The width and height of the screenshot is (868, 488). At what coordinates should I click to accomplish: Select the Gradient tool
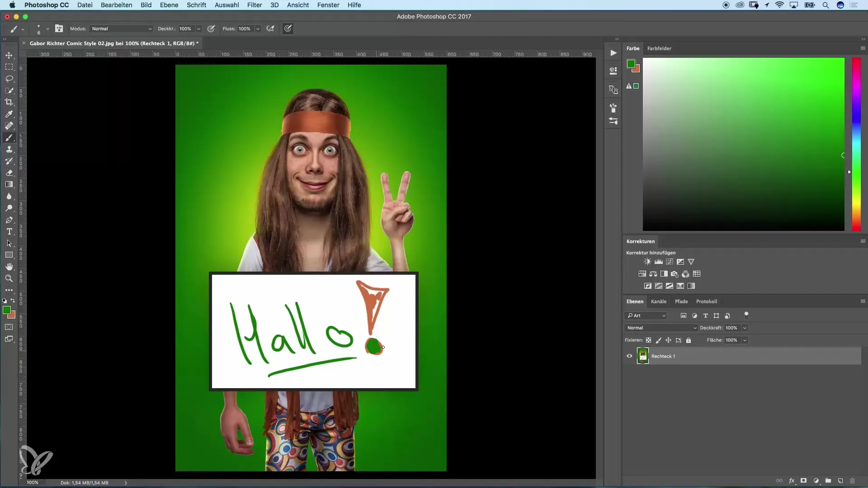(x=9, y=184)
